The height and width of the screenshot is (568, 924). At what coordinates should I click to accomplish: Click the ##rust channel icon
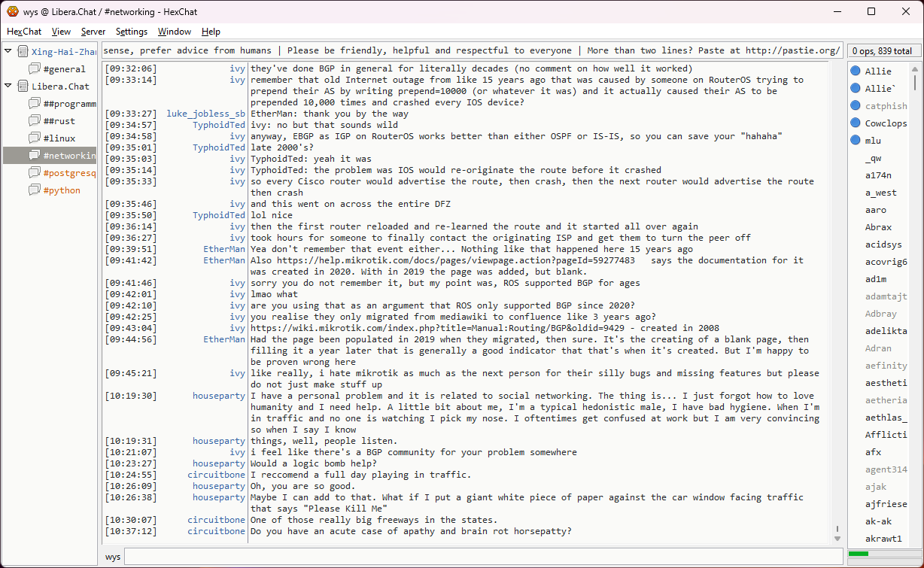34,121
